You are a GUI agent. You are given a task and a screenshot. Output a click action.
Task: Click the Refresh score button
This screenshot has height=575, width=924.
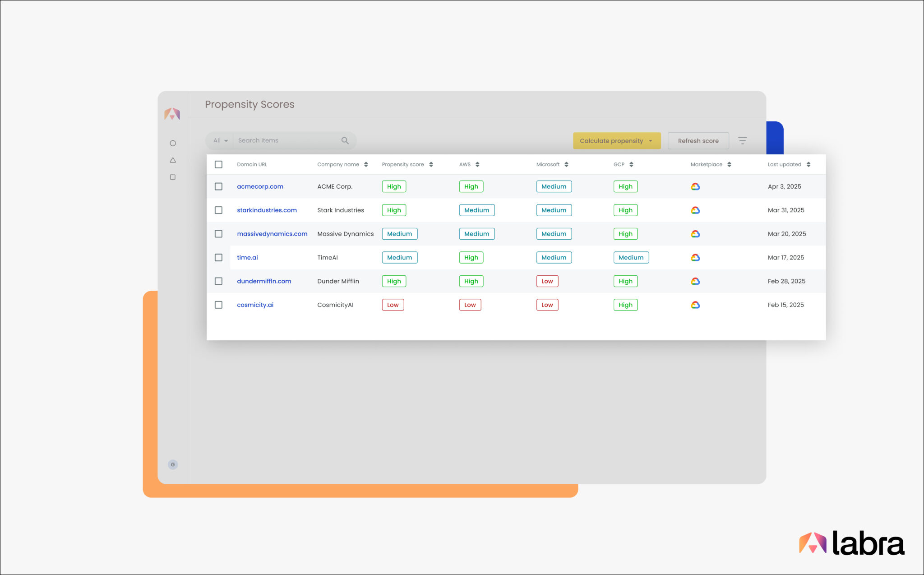pos(698,140)
